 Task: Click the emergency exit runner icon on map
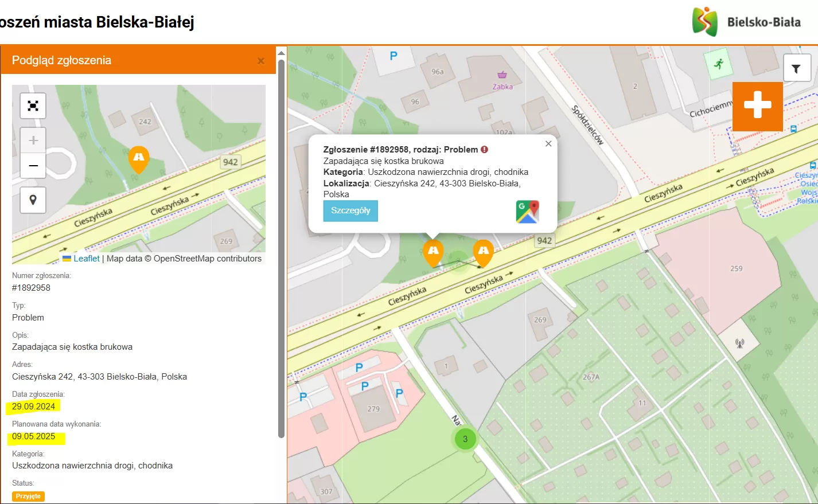click(x=719, y=64)
